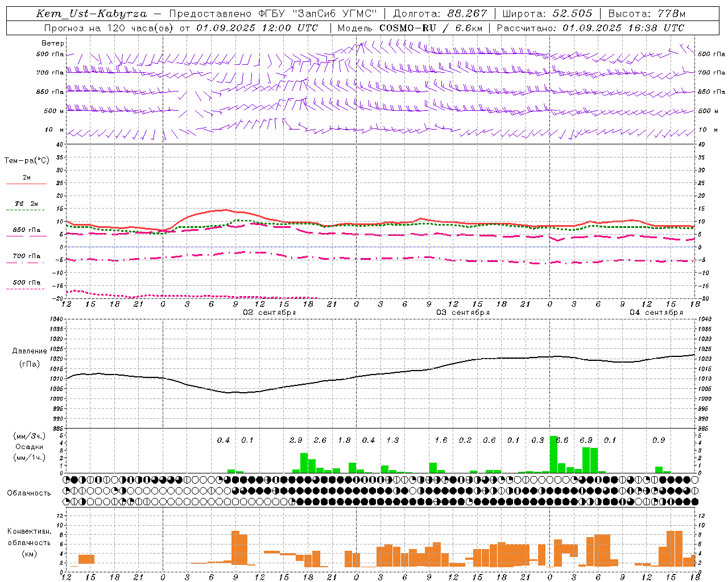Select the (мм/3ч.) precipitation unit label

[30, 436]
